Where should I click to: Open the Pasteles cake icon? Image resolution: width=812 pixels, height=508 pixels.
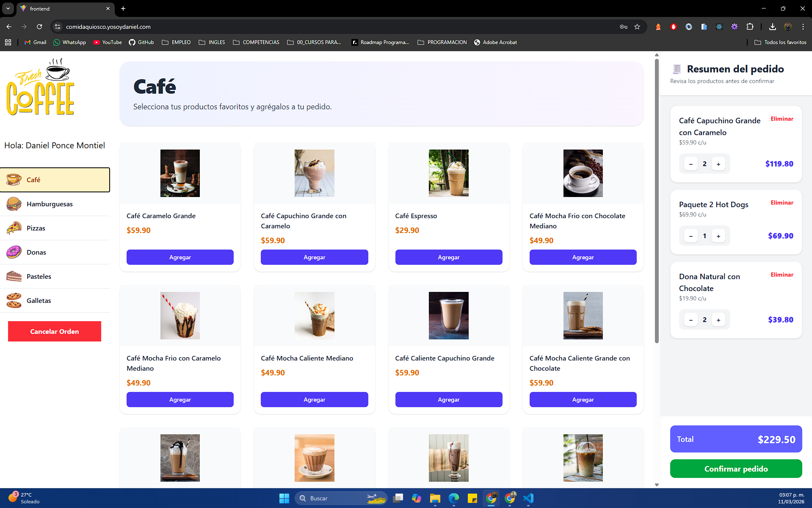[14, 276]
